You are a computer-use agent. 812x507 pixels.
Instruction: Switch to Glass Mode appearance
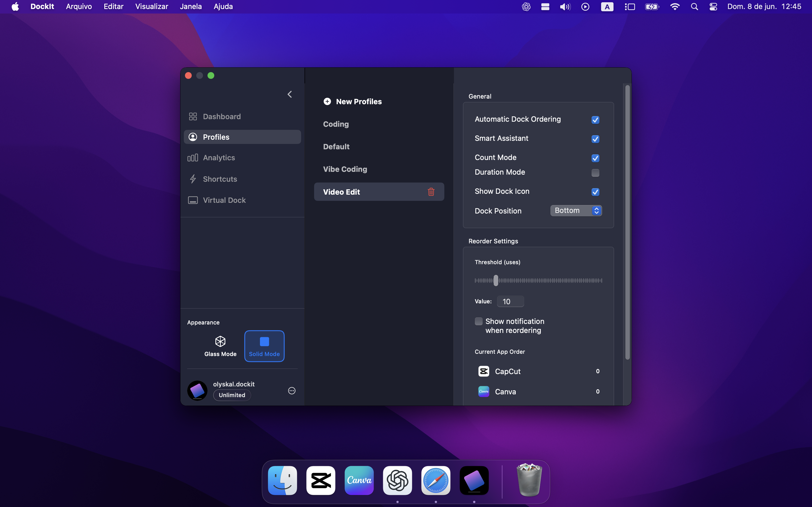point(220,346)
